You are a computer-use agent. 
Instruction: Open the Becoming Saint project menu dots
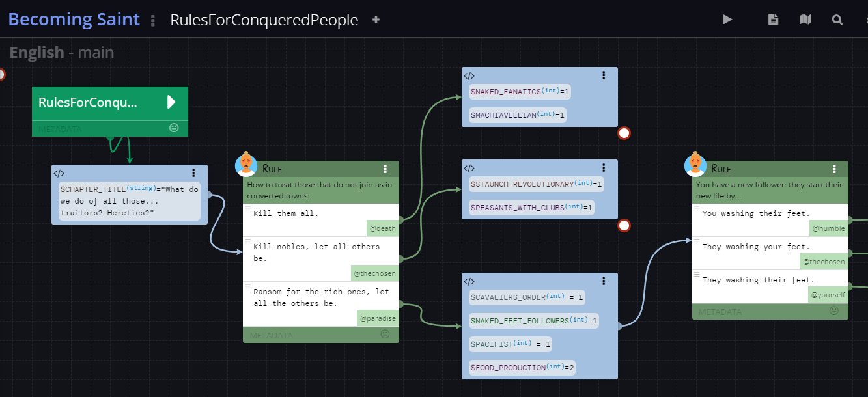coord(153,21)
